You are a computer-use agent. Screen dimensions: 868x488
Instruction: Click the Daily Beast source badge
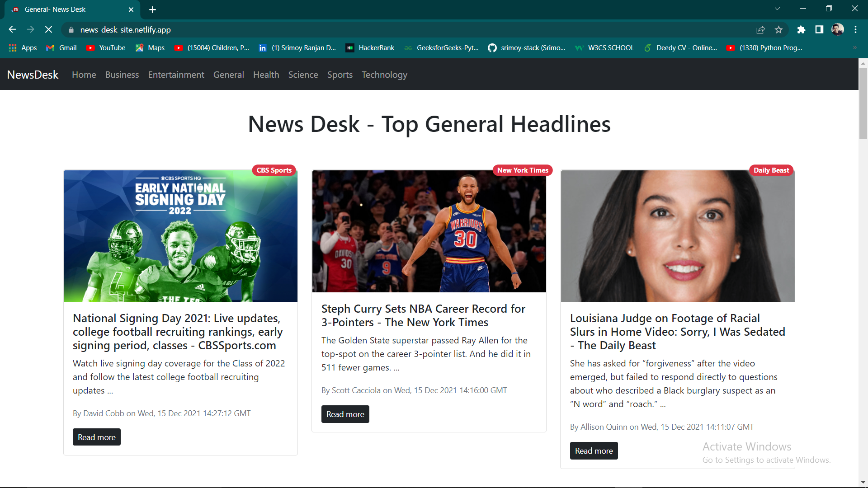tap(771, 170)
